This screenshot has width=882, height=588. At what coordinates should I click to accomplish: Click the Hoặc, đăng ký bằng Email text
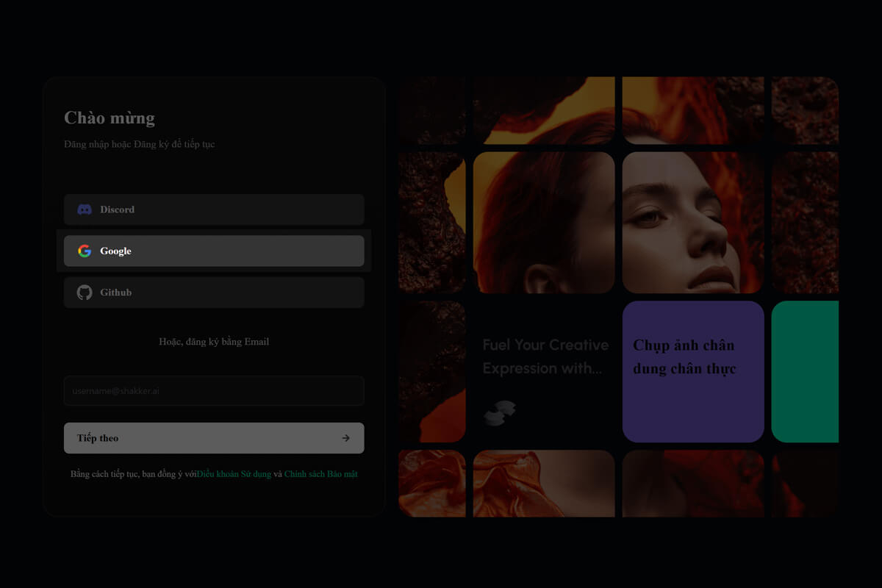pyautogui.click(x=214, y=342)
